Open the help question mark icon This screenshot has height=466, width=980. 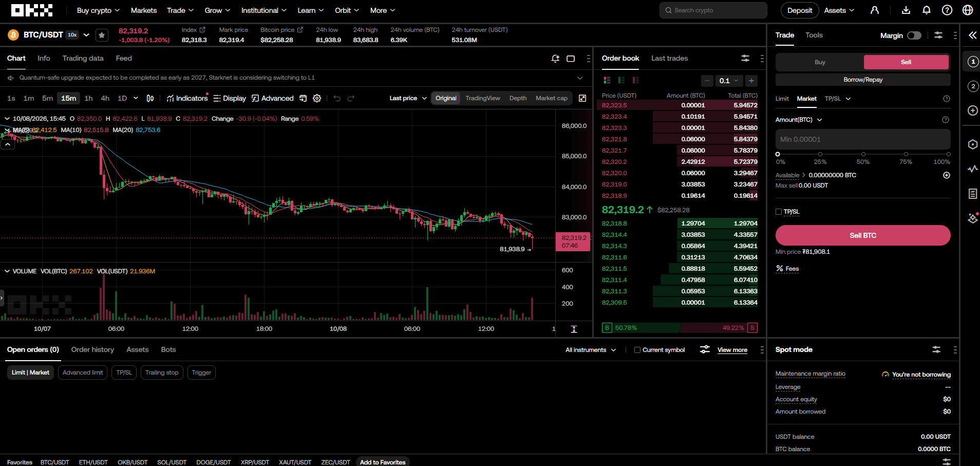pyautogui.click(x=947, y=10)
